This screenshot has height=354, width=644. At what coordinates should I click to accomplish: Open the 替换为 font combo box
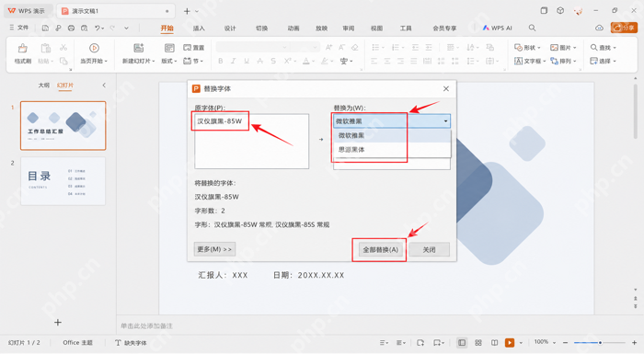pos(392,121)
